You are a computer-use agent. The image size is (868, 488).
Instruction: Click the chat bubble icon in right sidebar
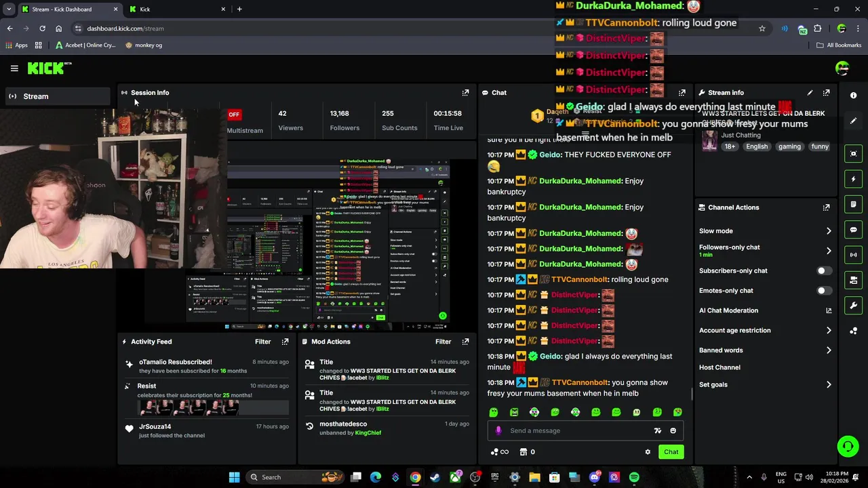(854, 230)
